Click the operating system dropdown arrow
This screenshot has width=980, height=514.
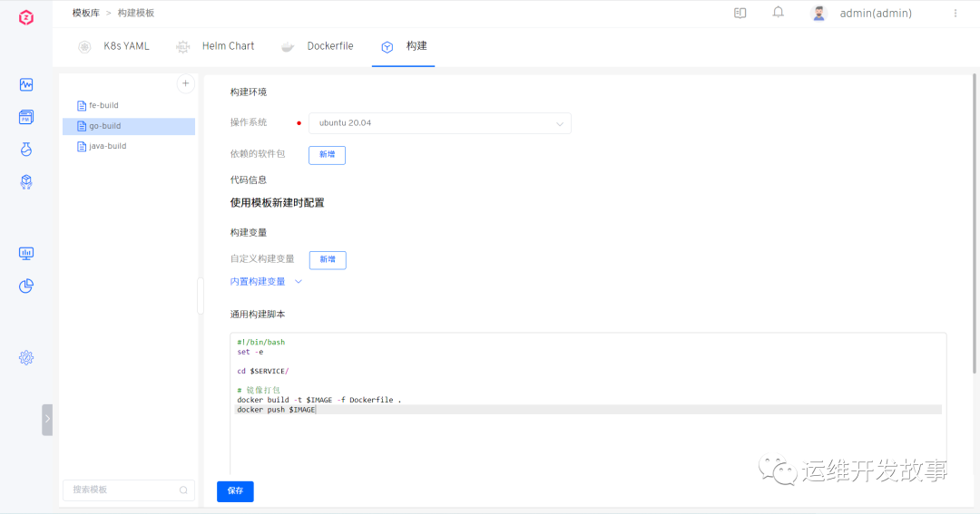point(559,123)
